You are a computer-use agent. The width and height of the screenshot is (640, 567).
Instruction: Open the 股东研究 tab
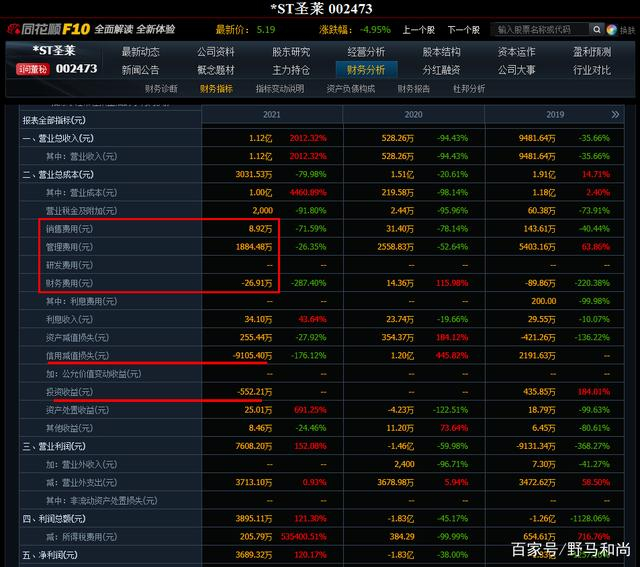[x=291, y=52]
